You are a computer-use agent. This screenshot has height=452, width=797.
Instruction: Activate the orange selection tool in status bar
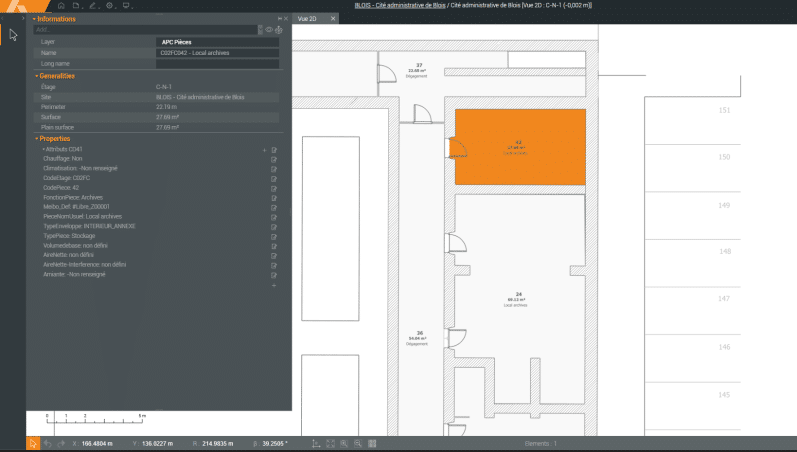tap(33, 443)
